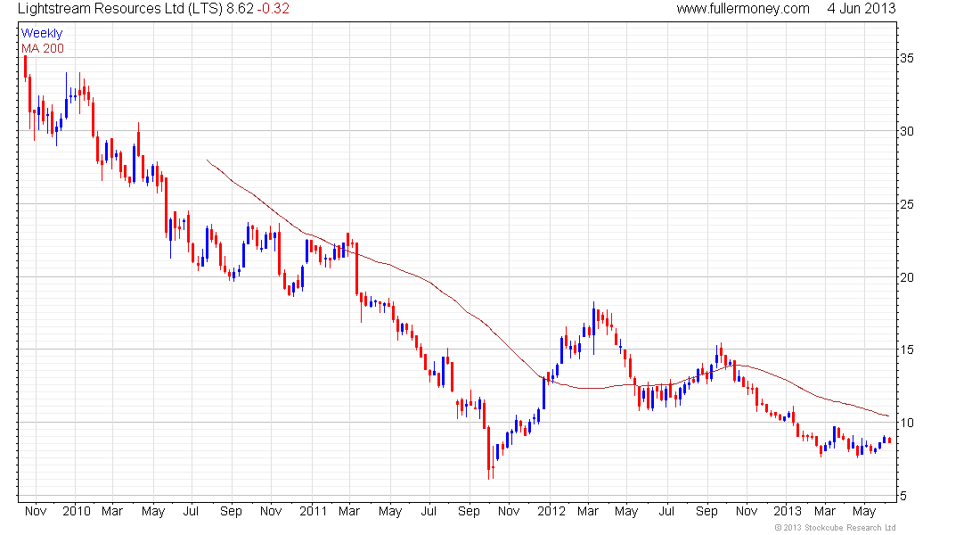Click the www.fullermoney.com text

point(743,9)
